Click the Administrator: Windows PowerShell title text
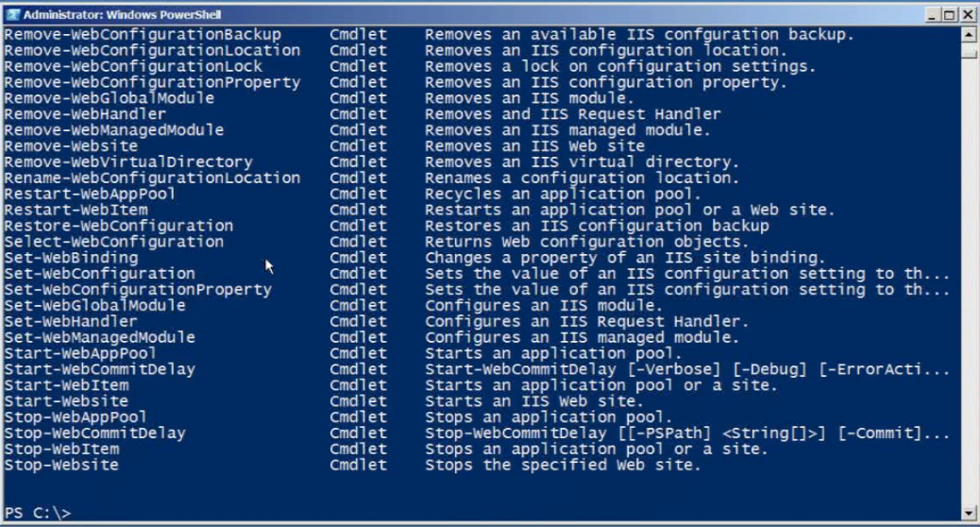 click(123, 15)
